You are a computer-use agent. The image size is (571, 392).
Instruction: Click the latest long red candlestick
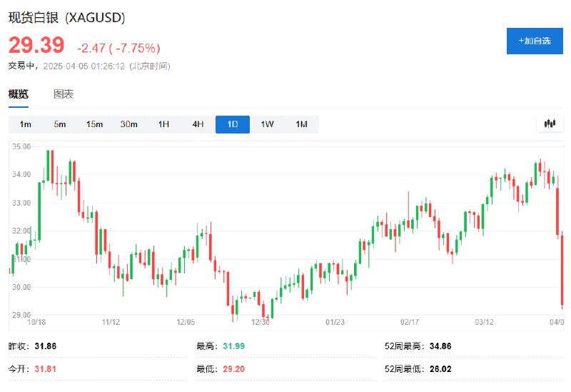pyautogui.click(x=562, y=270)
